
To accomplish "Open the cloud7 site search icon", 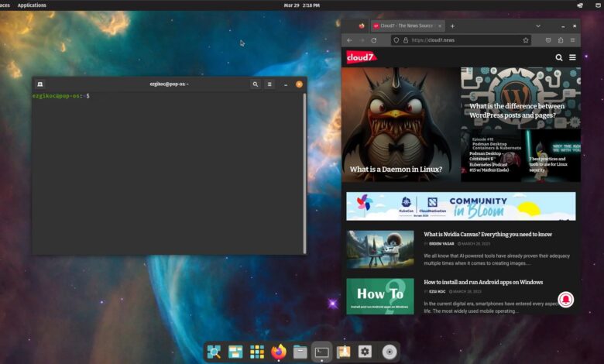I will click(x=559, y=57).
